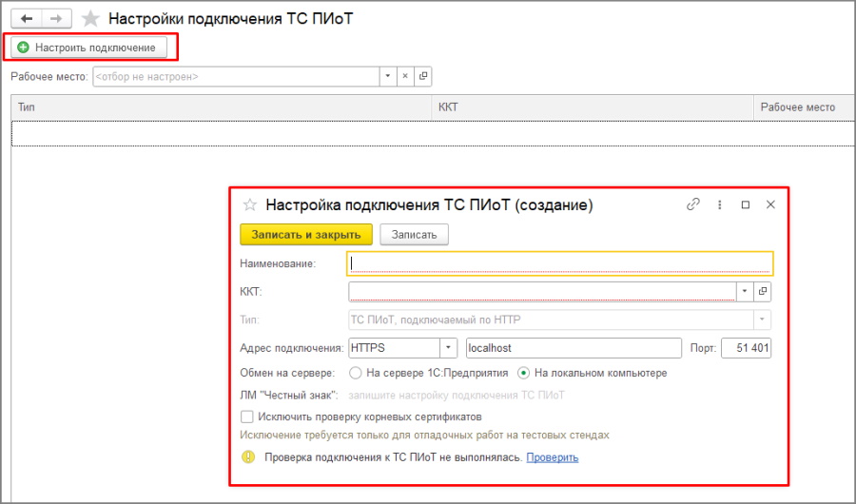Clear the Рабочее место filter
The image size is (856, 504).
pos(405,76)
